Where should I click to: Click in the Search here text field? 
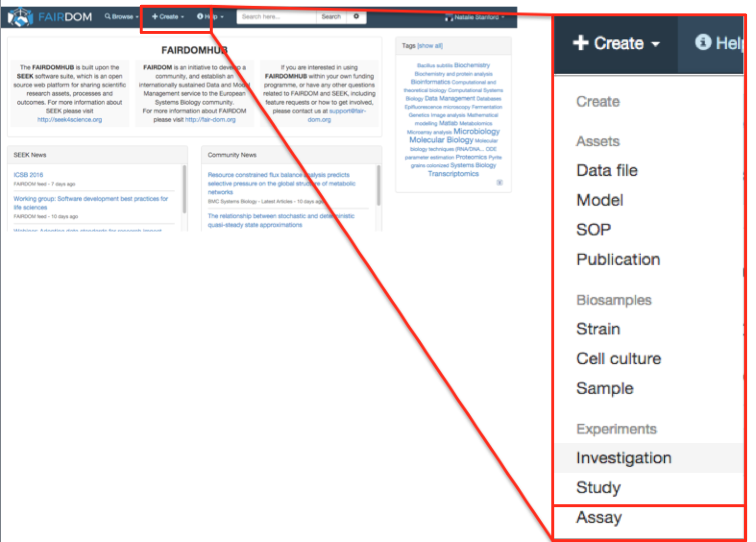[276, 17]
